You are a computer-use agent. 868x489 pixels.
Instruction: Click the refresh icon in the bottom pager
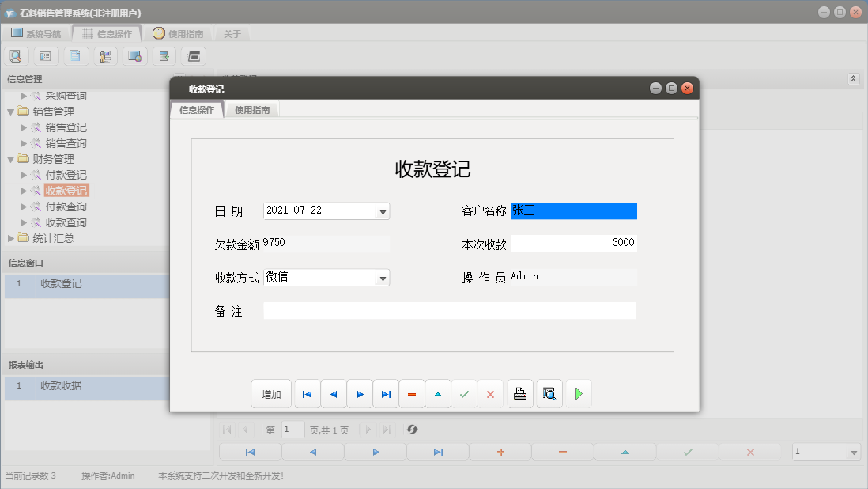point(411,430)
